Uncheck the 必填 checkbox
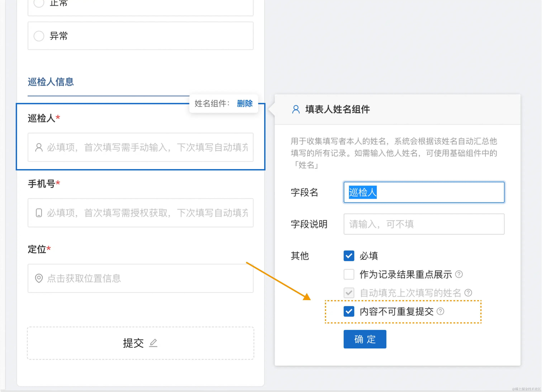Image resolution: width=542 pixels, height=392 pixels. [349, 256]
